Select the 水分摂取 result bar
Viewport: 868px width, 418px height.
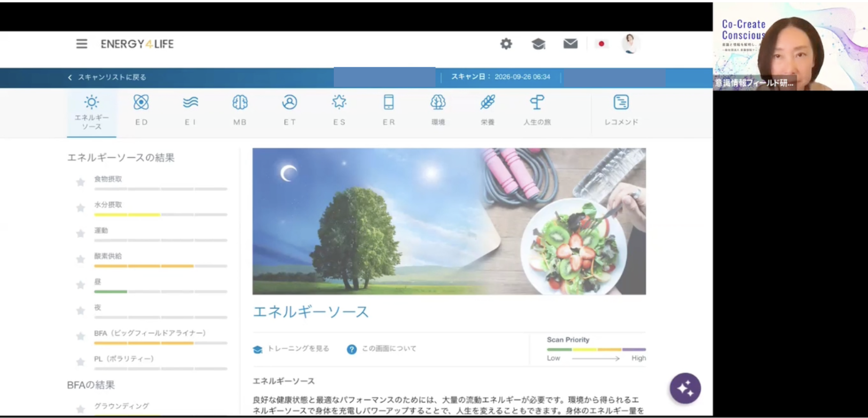[x=160, y=215]
